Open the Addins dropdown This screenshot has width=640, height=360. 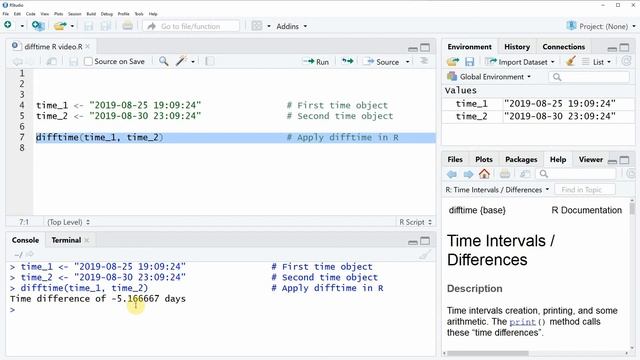click(x=291, y=26)
